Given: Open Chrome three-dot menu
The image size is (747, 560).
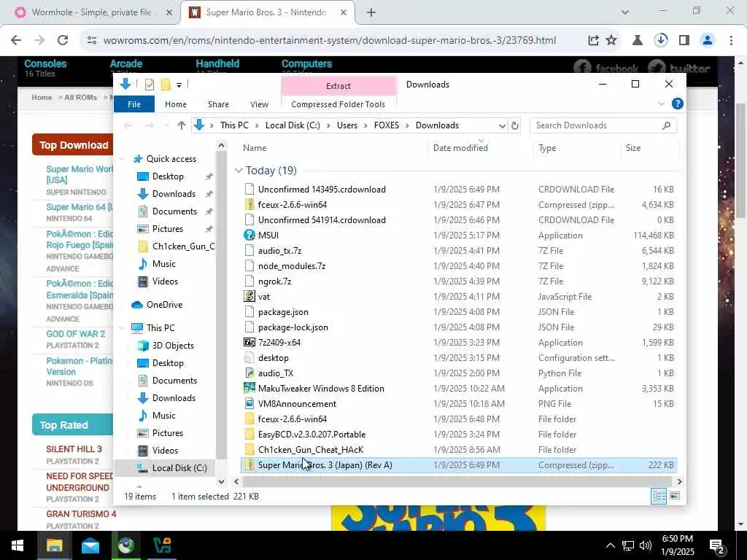Looking at the screenshot, I should pos(731,41).
